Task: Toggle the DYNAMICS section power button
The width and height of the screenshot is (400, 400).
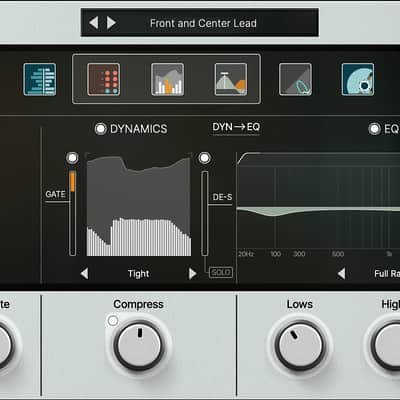Action: (100, 129)
